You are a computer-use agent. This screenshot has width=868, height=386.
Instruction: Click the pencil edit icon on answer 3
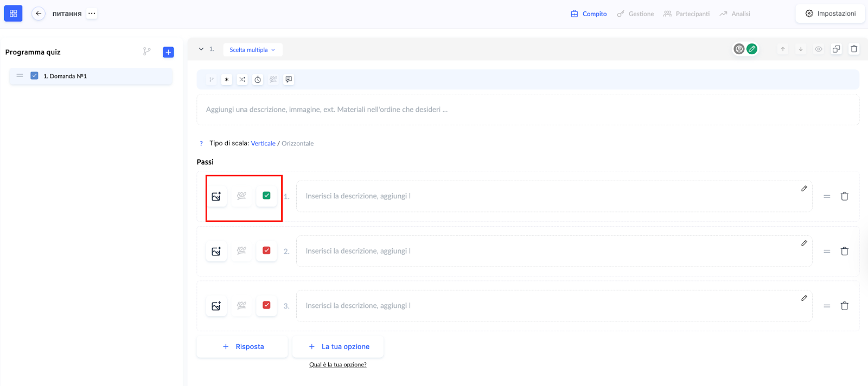click(x=804, y=298)
